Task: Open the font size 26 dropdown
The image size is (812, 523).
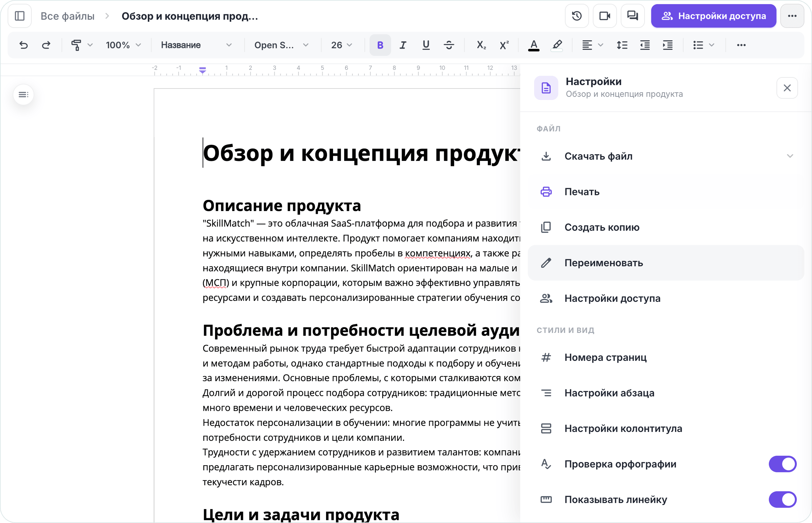Action: pos(342,45)
